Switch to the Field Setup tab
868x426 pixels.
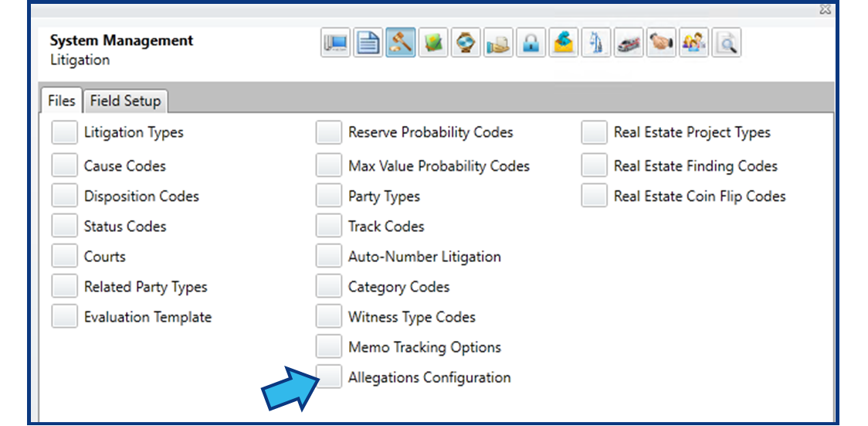(126, 101)
